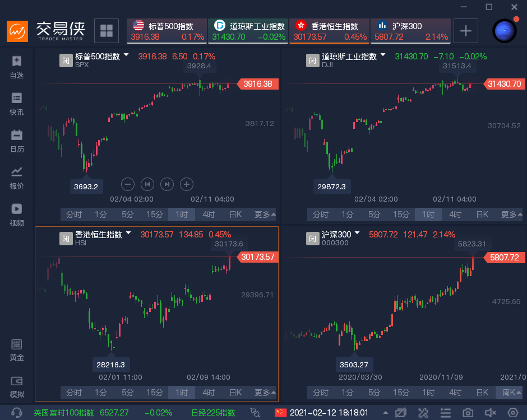Expand 更多 timeframes in Hang Seng chart
The image size is (527, 420).
point(265,393)
